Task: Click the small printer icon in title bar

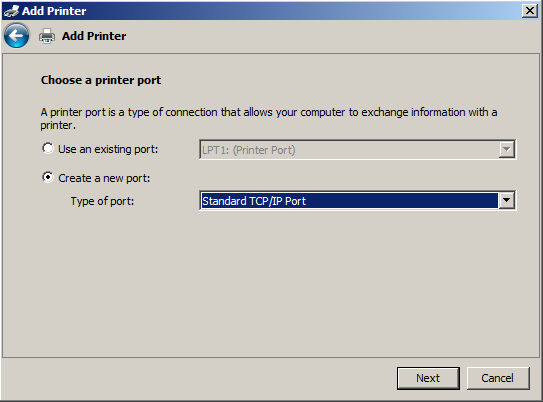Action: pos(11,11)
